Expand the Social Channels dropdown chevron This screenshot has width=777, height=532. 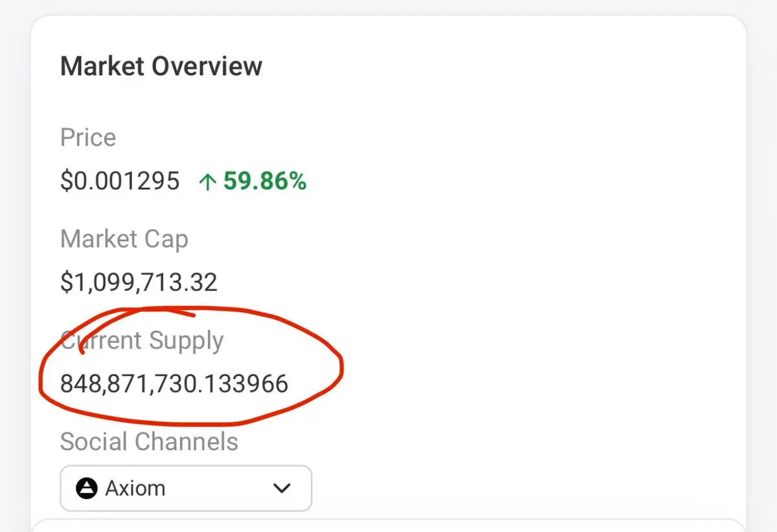click(x=282, y=488)
